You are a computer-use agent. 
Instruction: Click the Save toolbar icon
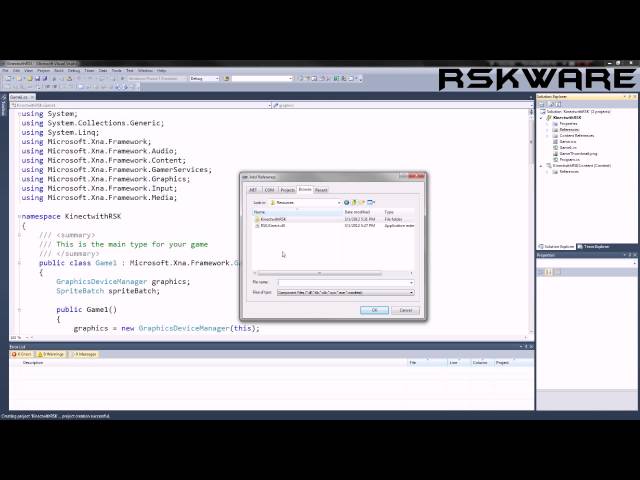click(38, 78)
